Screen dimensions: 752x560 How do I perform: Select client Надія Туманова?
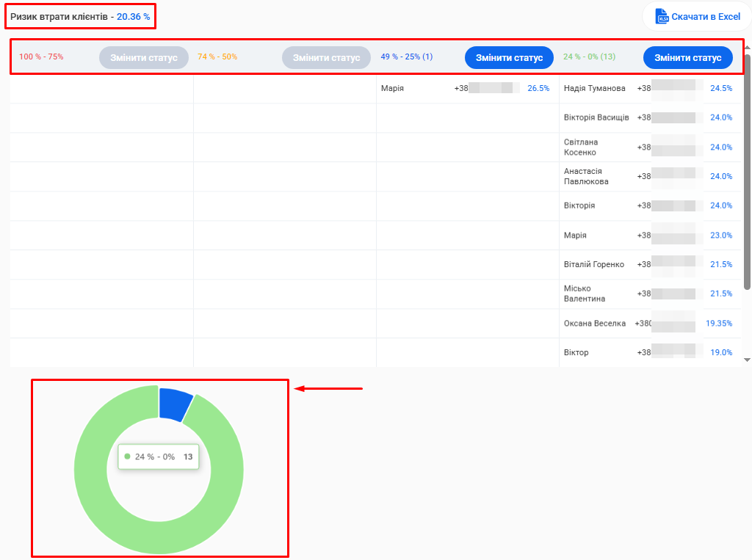pos(594,89)
